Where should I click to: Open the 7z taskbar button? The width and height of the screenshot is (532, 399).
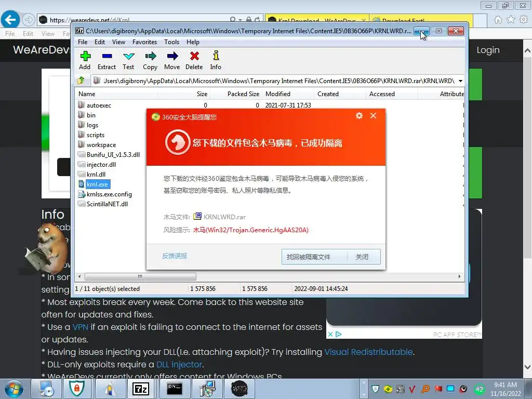(141, 389)
